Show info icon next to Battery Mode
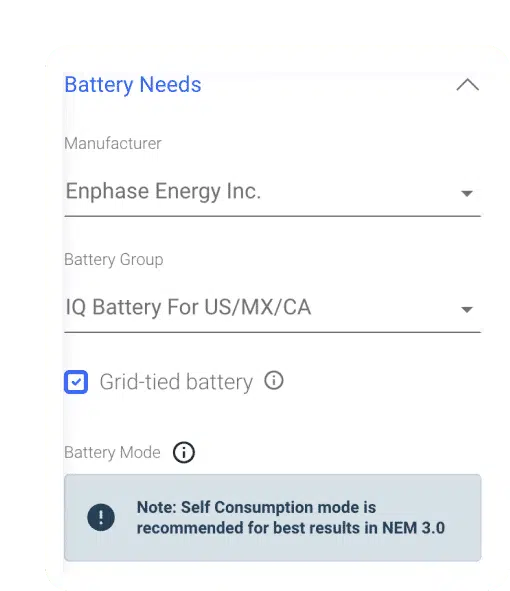Screen dimensions: 510x591 [184, 452]
